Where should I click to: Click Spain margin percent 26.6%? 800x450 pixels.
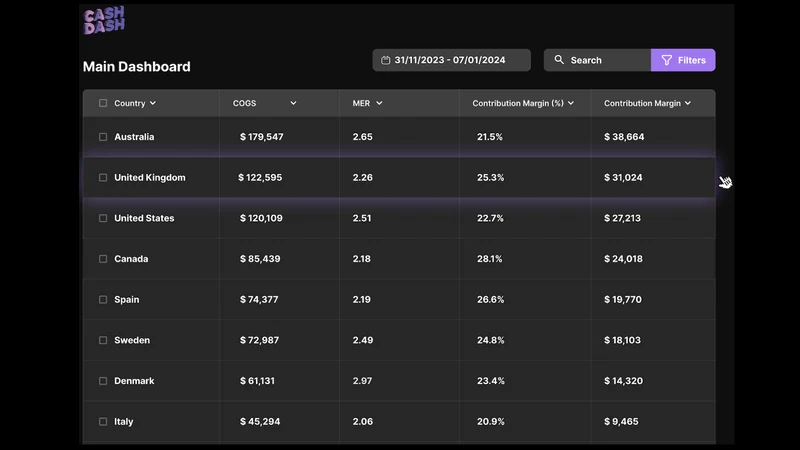point(491,299)
